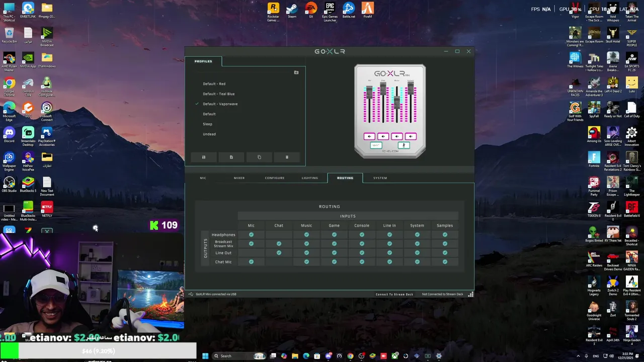Screen dimensions: 644x362
Task: Mute the third fader channel on the GoXLR image
Action: 397,136
